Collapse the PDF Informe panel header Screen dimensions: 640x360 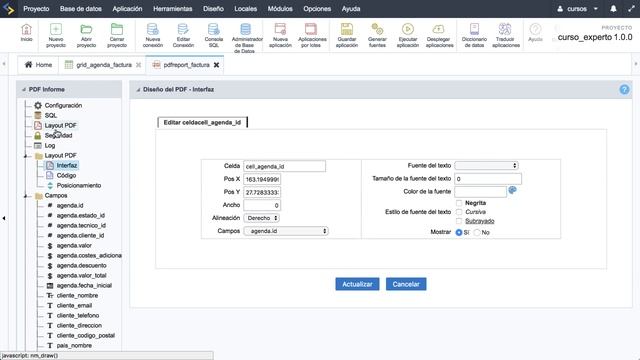click(23, 89)
